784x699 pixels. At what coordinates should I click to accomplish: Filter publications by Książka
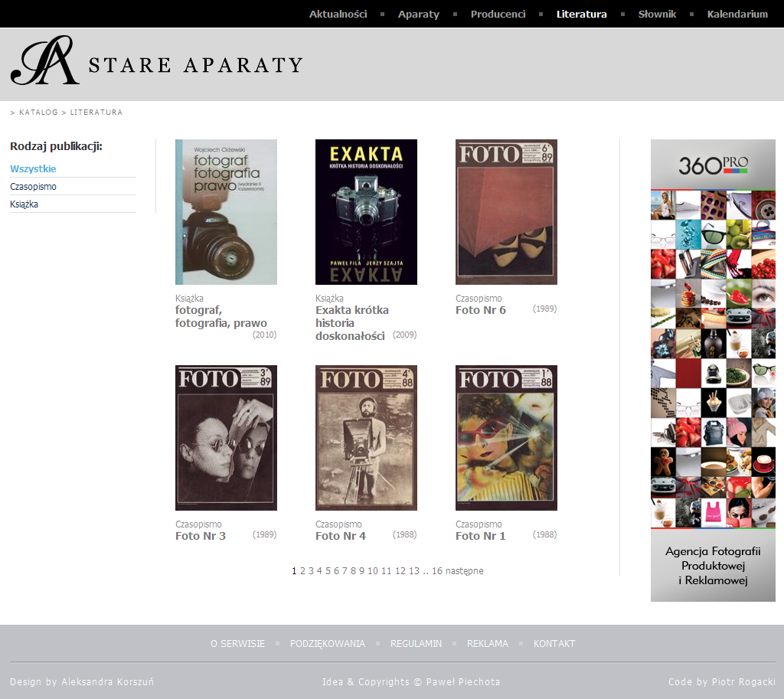coord(24,204)
